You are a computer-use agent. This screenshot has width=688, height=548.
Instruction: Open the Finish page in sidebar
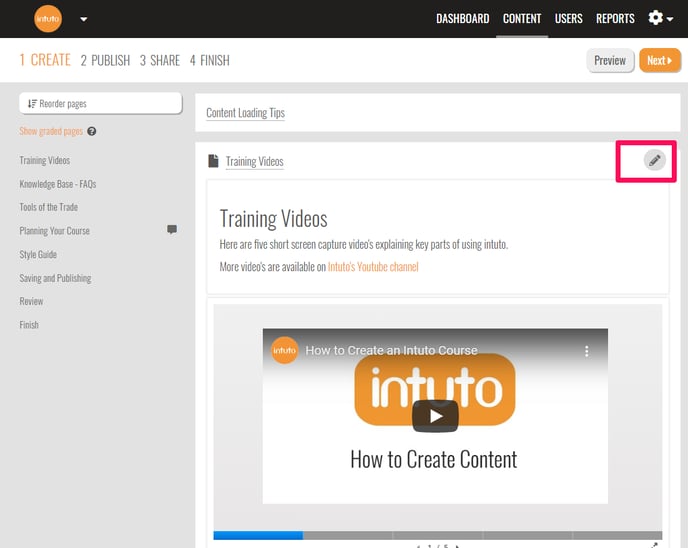coord(29,325)
